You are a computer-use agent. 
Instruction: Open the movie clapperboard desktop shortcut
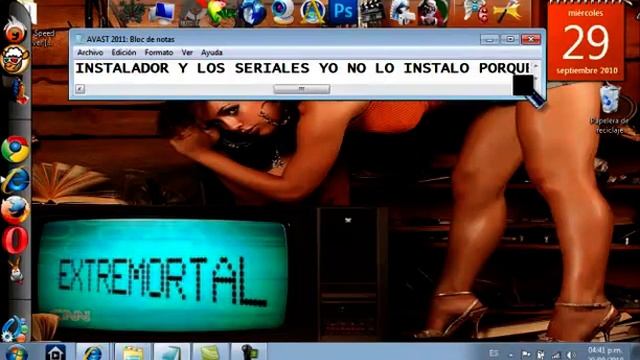(x=372, y=12)
